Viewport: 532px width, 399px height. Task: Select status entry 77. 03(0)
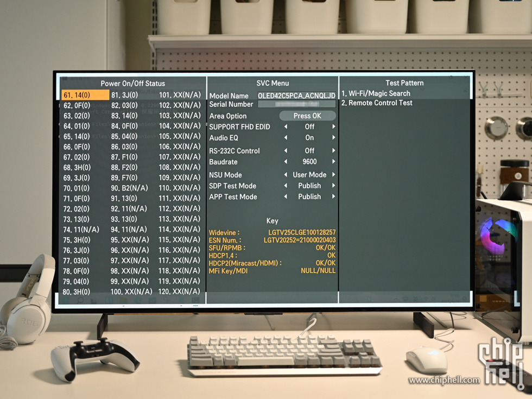pos(77,261)
